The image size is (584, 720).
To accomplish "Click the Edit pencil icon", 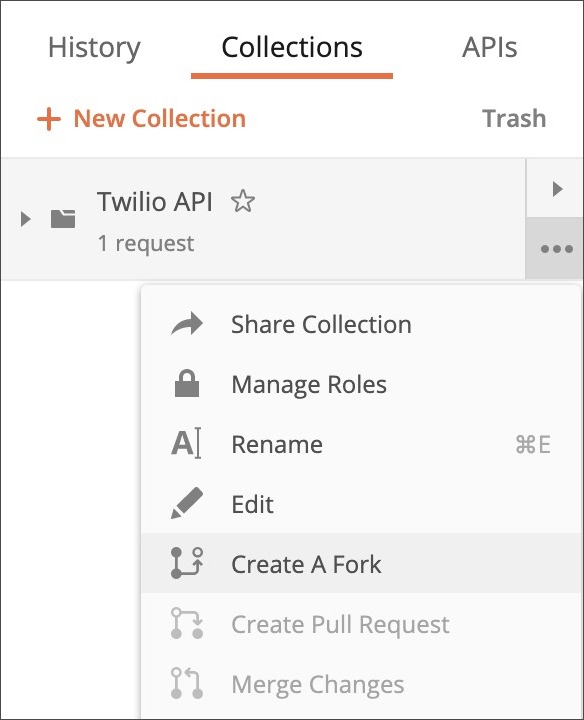I will (187, 503).
